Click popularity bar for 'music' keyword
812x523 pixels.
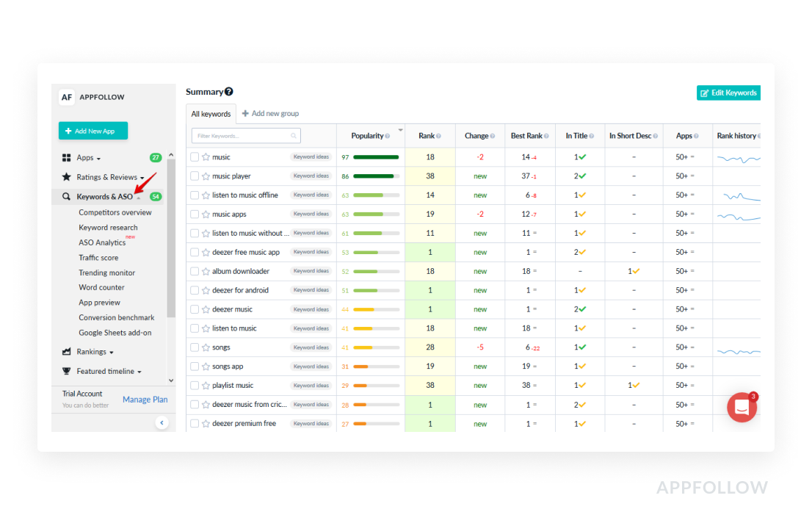(375, 157)
